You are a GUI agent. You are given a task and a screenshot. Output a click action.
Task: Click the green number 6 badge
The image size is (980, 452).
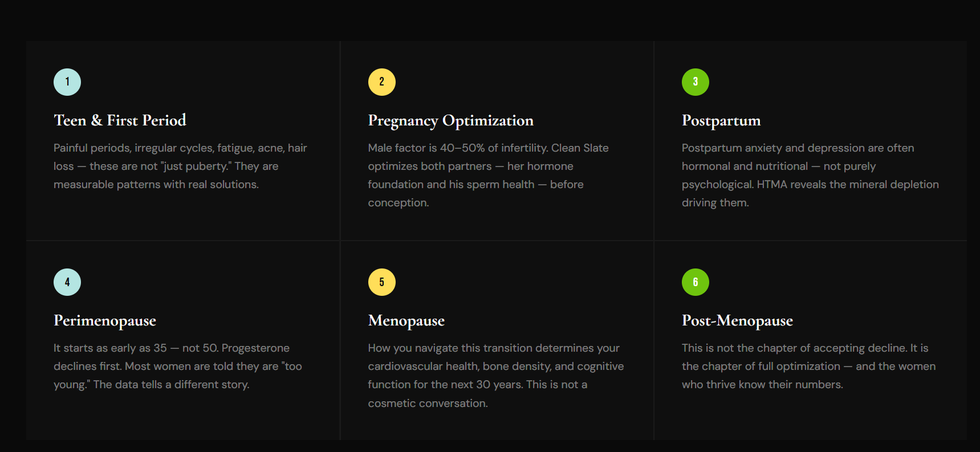point(696,282)
